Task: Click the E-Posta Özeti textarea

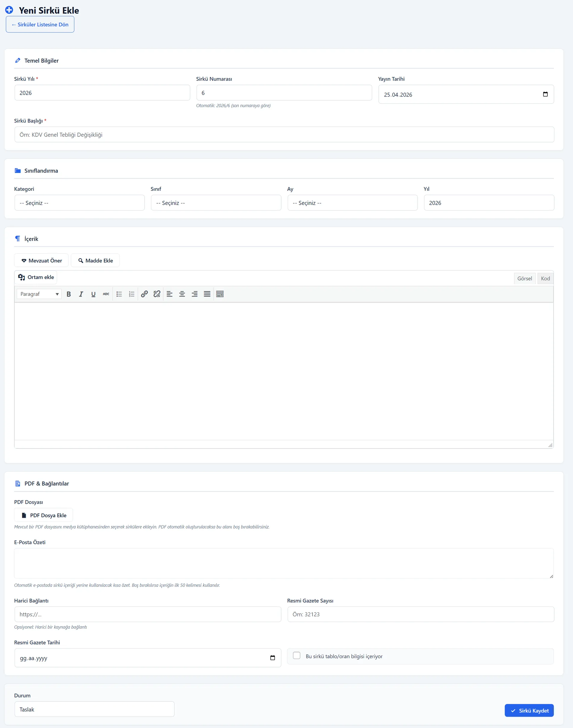Action: 284,563
